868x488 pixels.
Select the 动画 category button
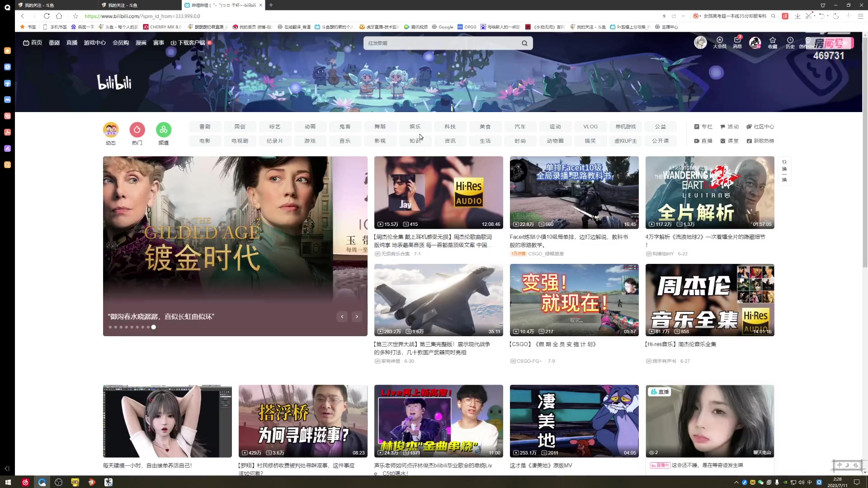click(x=310, y=127)
